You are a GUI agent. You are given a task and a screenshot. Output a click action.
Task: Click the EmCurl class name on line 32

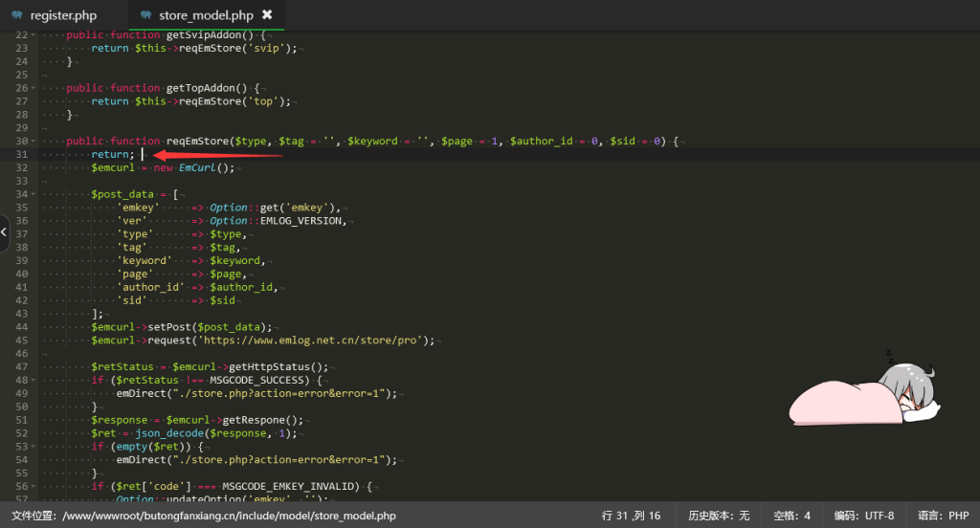(198, 167)
